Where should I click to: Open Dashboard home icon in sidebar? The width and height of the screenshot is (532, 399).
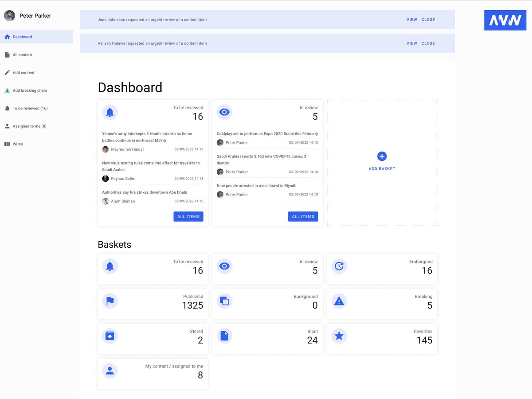pyautogui.click(x=7, y=37)
